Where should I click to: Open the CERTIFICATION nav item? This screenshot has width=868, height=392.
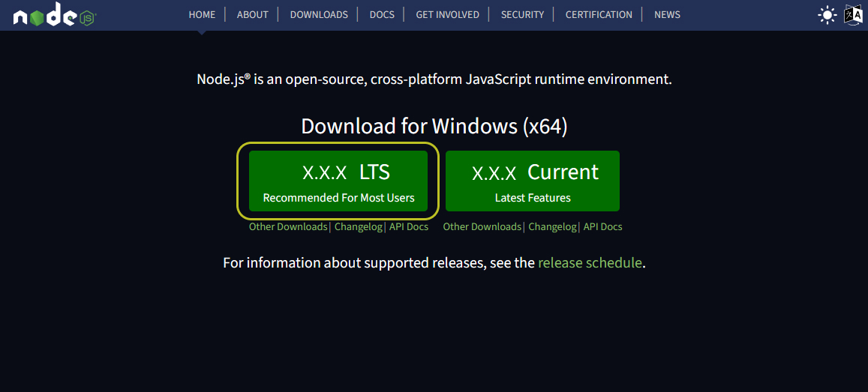tap(599, 15)
